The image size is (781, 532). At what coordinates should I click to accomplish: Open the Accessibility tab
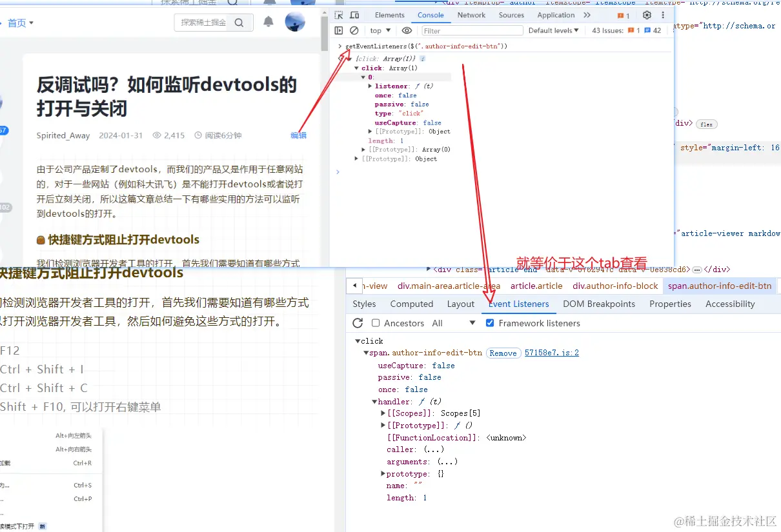(x=730, y=304)
